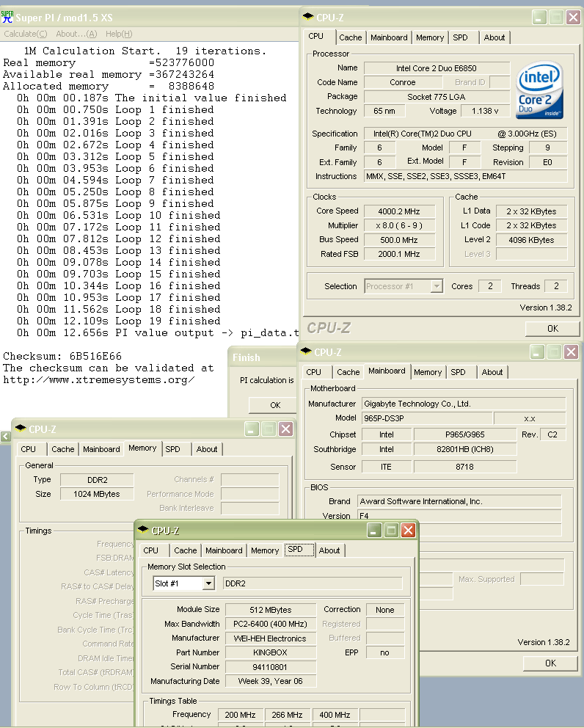Image resolution: width=584 pixels, height=728 pixels.
Task: Click the Bus Speed value 500.0 MHz
Action: tap(399, 240)
